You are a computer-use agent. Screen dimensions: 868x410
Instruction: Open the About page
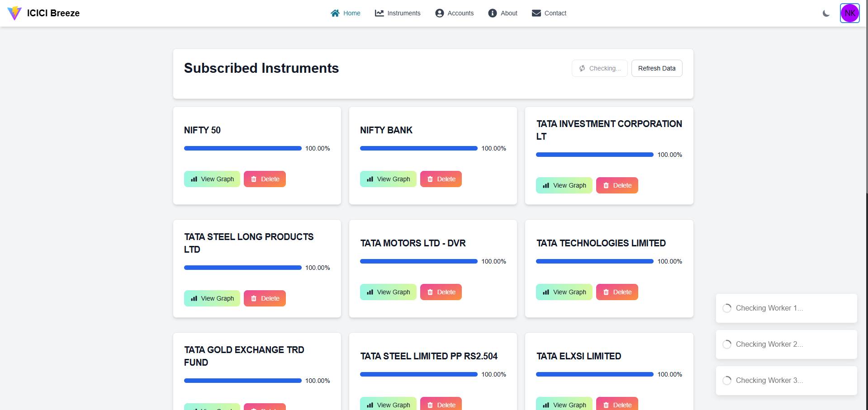(503, 13)
